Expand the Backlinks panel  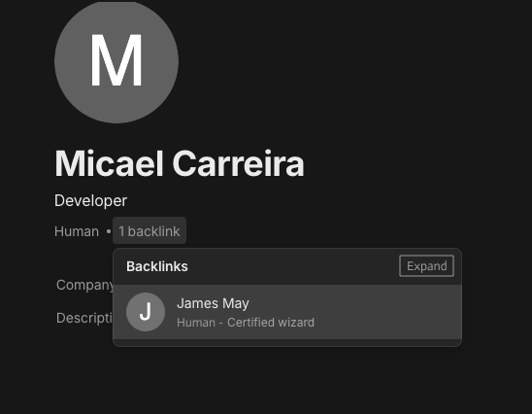(x=426, y=266)
